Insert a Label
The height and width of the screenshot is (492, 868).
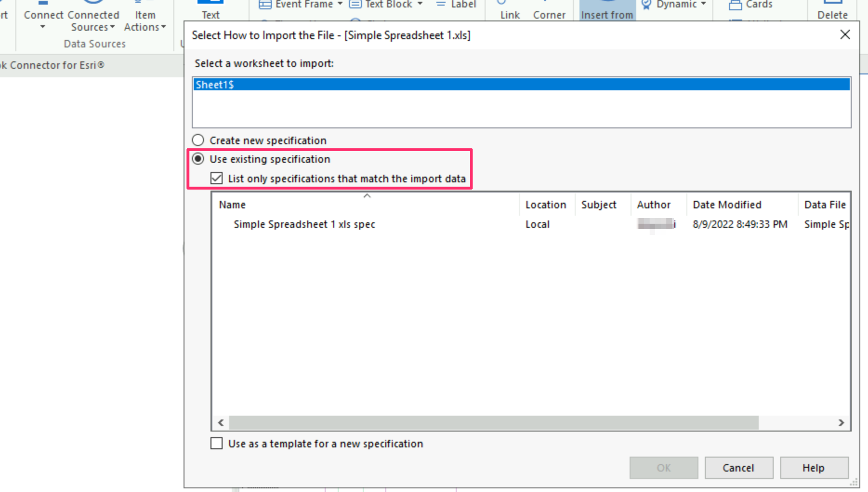456,4
